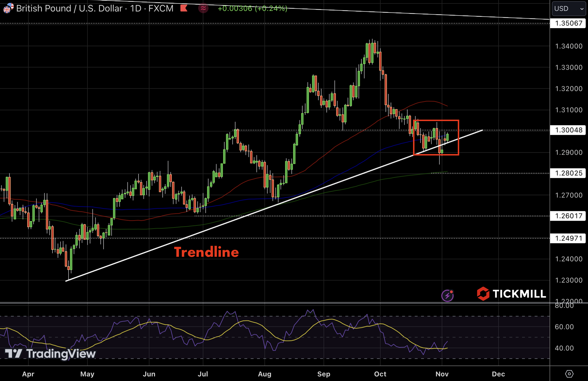Click the purple lightning bolt event icon

[447, 296]
